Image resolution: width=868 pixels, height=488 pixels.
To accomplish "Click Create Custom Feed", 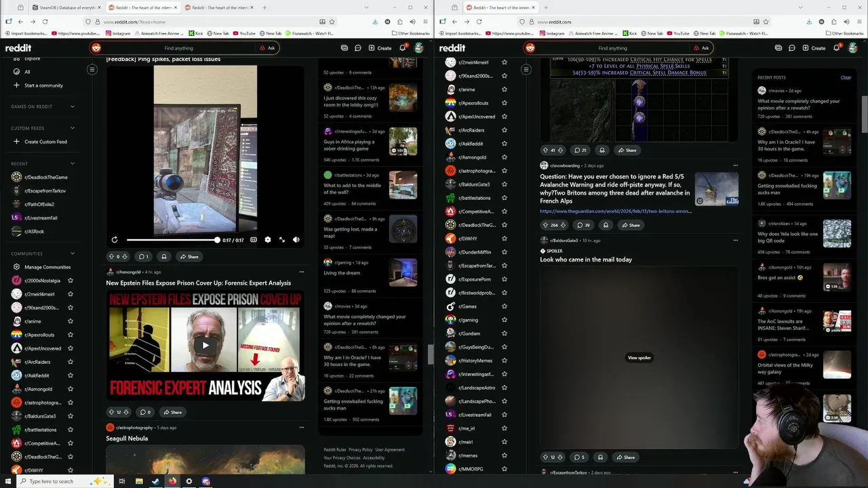I will [41, 142].
